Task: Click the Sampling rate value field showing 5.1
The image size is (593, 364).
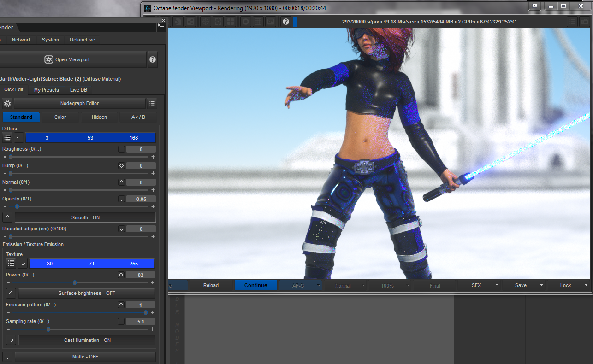Action: (141, 322)
